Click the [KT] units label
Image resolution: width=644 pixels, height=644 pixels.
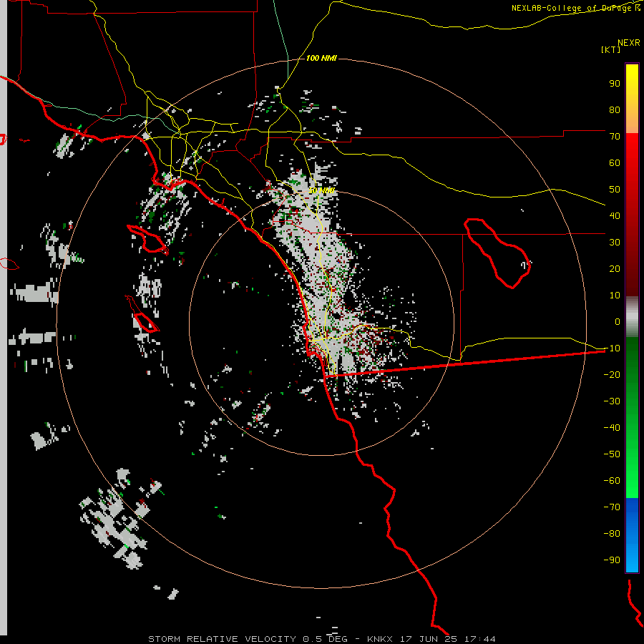[x=610, y=49]
